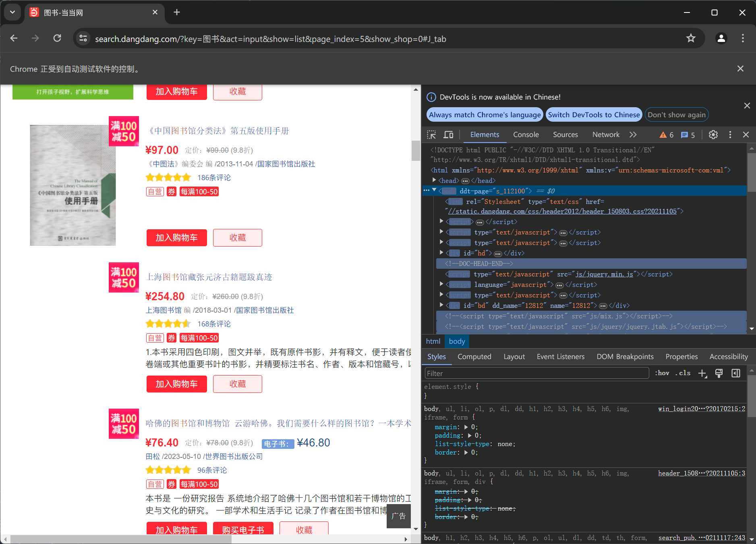Switch to the Elements tab
Screen dimensions: 756x544
click(x=485, y=135)
